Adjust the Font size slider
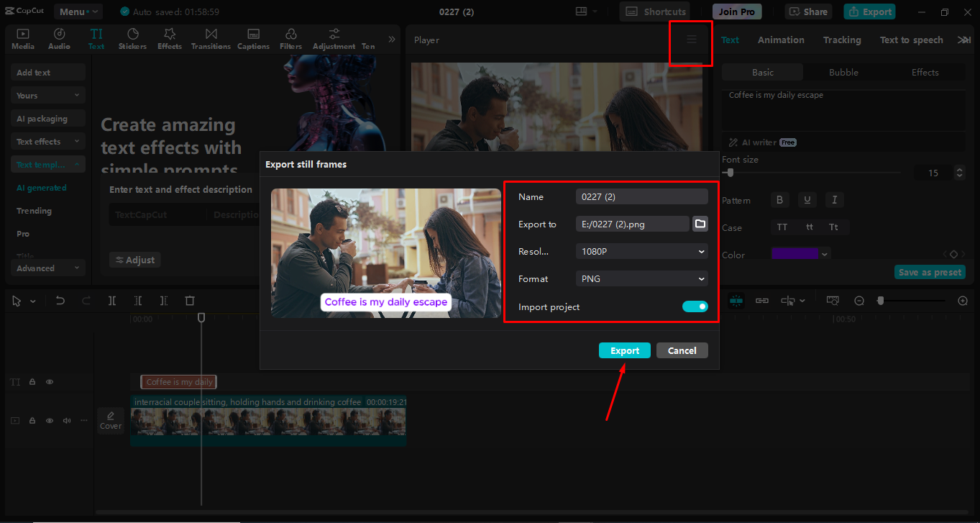 (728, 173)
